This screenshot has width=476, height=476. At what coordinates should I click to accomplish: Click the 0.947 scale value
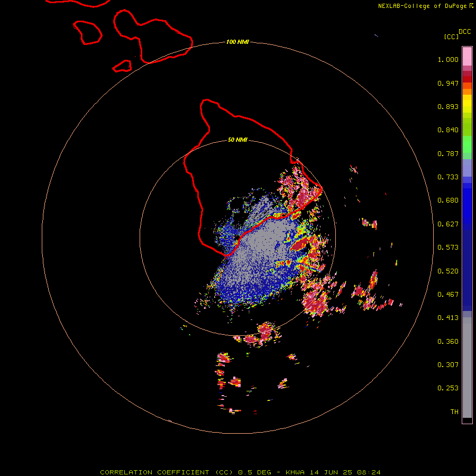[x=448, y=83]
